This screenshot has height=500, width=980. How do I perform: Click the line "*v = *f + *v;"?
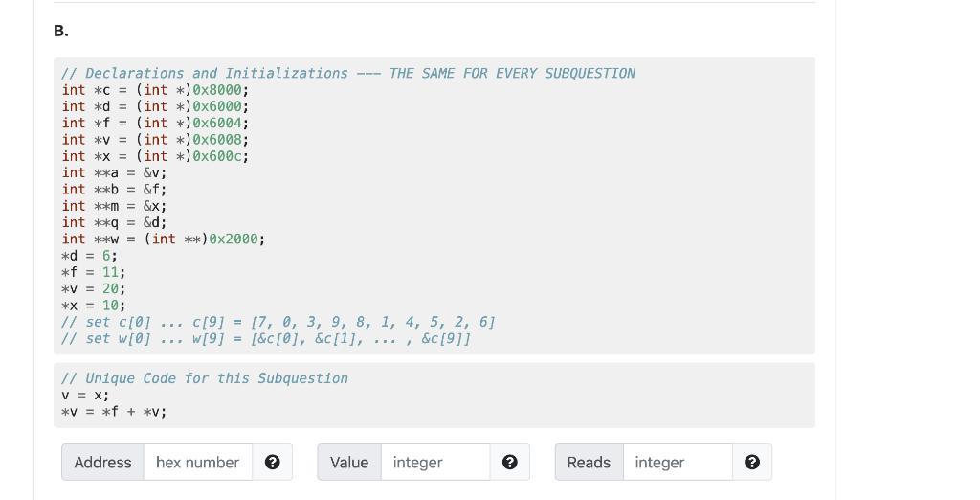click(115, 412)
